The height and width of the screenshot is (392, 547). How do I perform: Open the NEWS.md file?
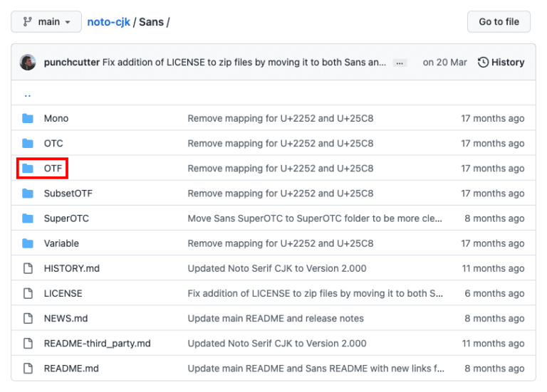(66, 318)
